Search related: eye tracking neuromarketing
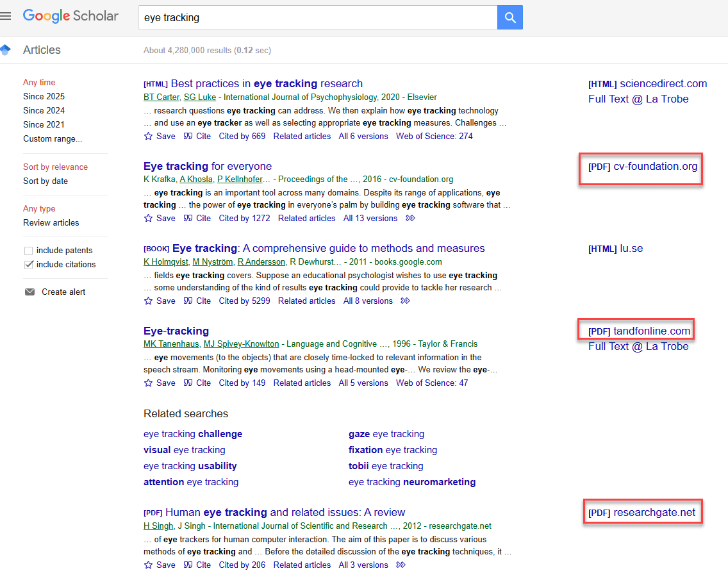The image size is (728, 573). pyautogui.click(x=412, y=482)
